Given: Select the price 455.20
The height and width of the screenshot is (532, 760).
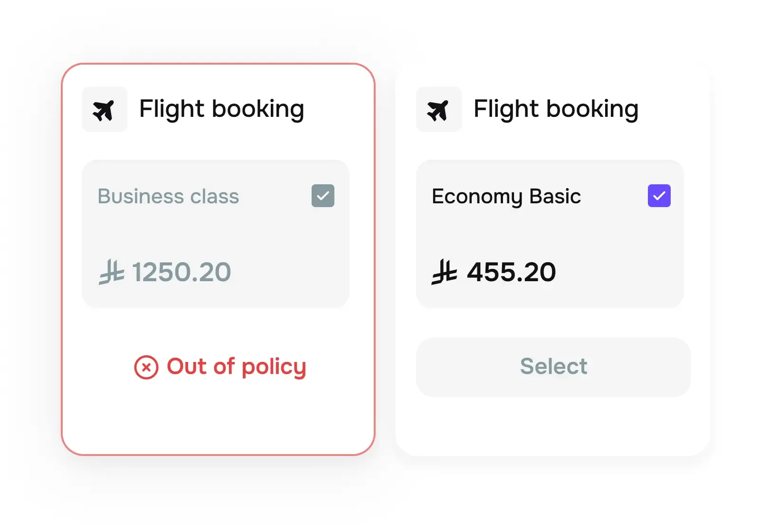Looking at the screenshot, I should (x=512, y=272).
